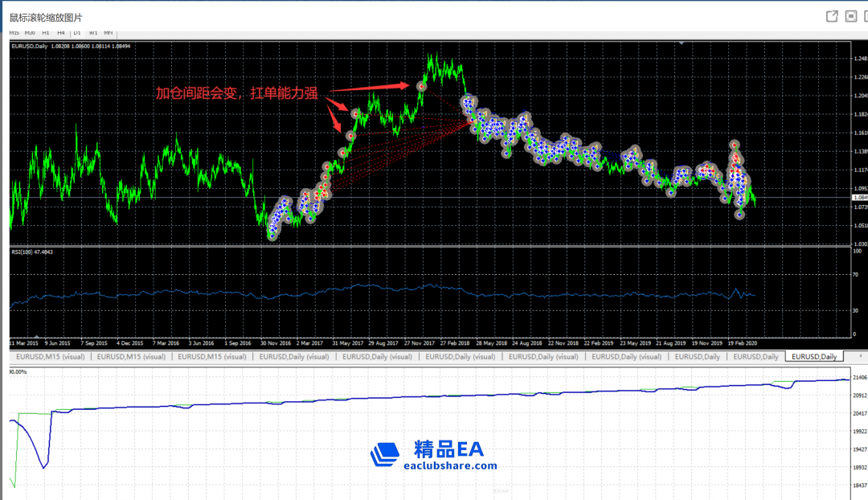Screen dimensions: 868x500
Task: Open the eaclubshare.com watermark link
Action: (x=450, y=465)
